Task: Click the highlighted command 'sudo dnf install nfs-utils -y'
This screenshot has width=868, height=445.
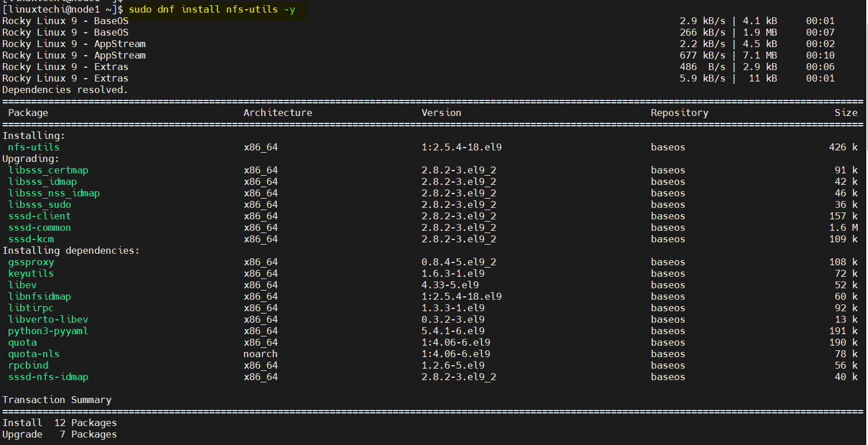Action: [x=212, y=10]
